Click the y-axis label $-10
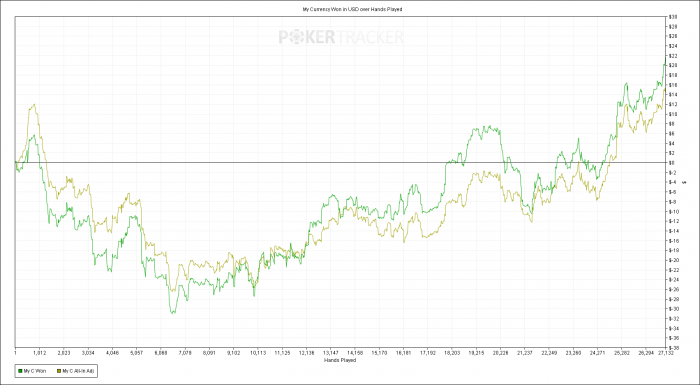The height and width of the screenshot is (385, 700). coord(673,211)
